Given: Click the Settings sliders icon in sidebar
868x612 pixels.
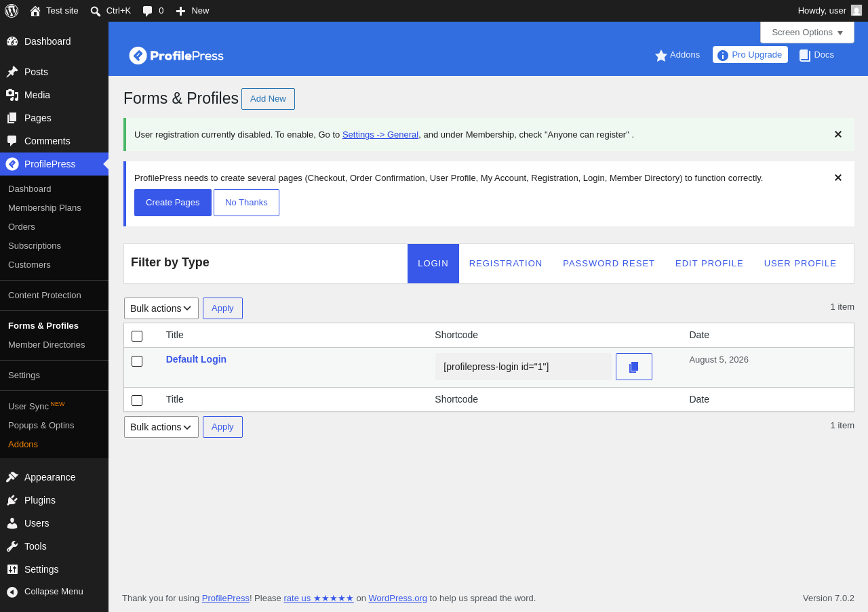Looking at the screenshot, I should (x=12, y=569).
